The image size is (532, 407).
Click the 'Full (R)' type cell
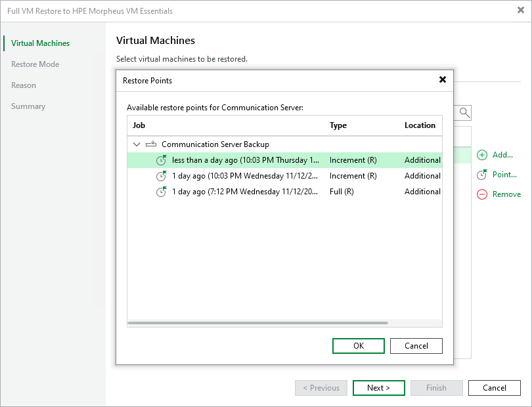tap(342, 192)
